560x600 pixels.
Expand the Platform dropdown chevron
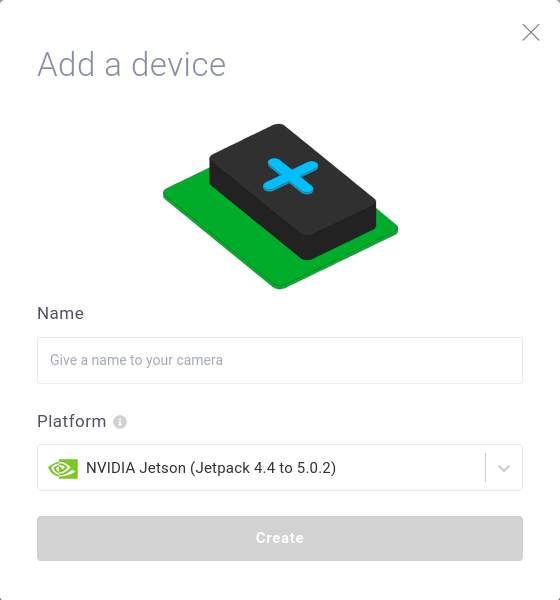pyautogui.click(x=504, y=468)
